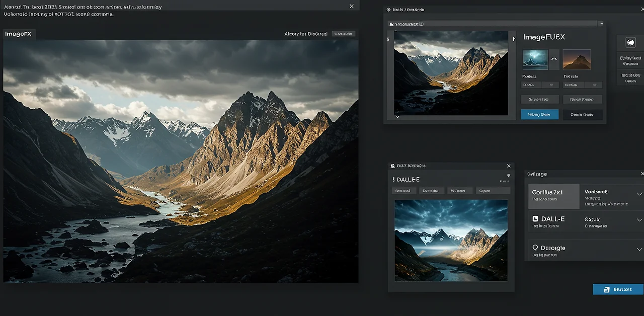Click the square icon beside DALL-E list entry
The height and width of the screenshot is (316, 644).
pos(535,219)
